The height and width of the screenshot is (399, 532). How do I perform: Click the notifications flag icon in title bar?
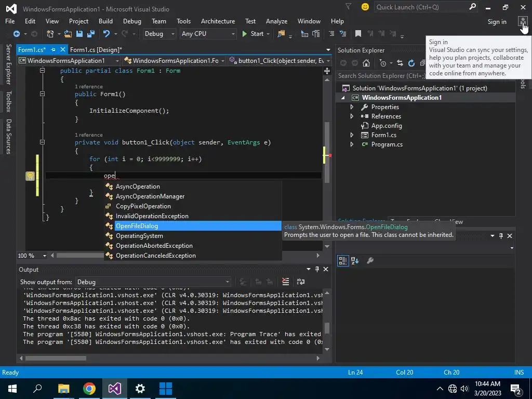click(348, 6)
